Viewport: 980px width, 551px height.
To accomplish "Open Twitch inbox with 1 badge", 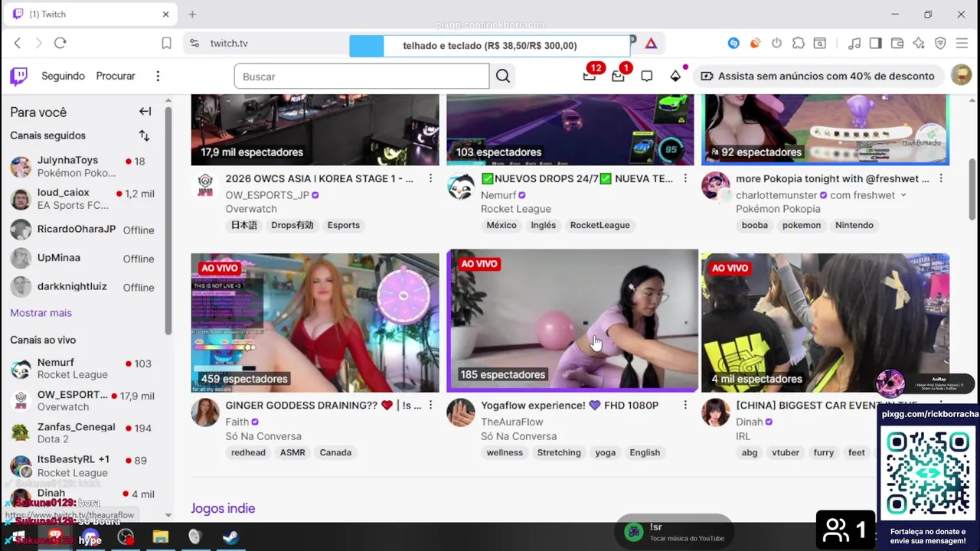I will click(619, 76).
